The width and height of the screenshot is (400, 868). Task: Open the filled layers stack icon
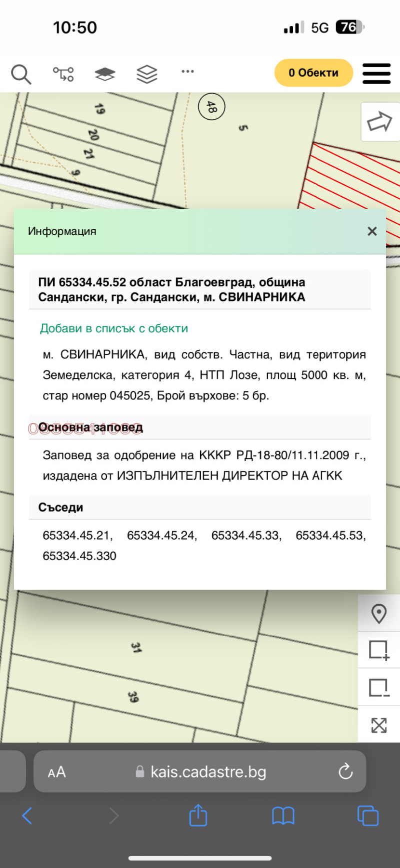coord(105,74)
